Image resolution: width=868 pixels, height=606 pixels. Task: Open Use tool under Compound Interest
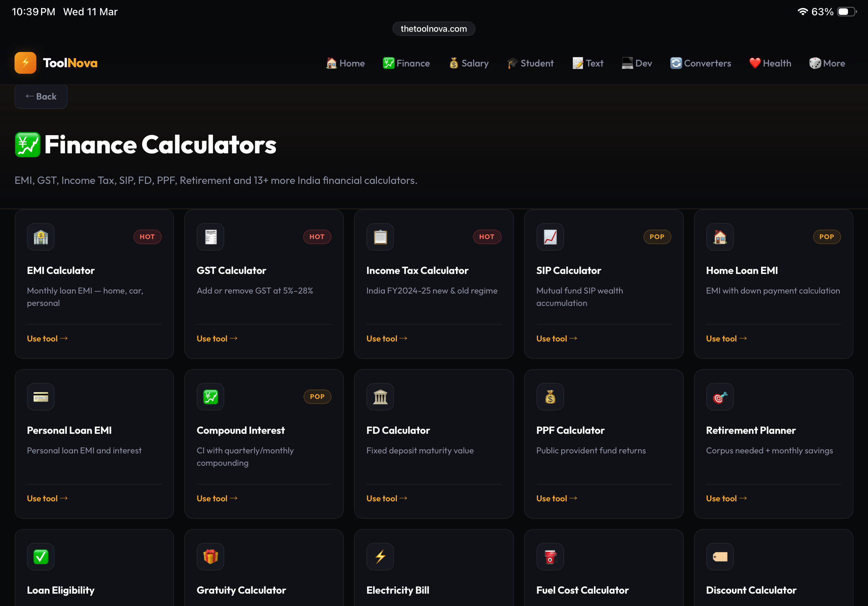click(217, 498)
